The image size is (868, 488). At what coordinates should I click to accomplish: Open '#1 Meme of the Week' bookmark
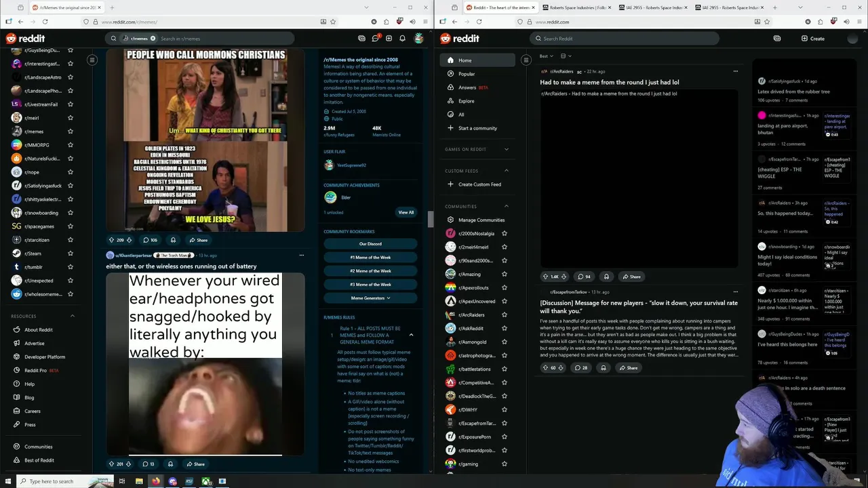(x=370, y=258)
